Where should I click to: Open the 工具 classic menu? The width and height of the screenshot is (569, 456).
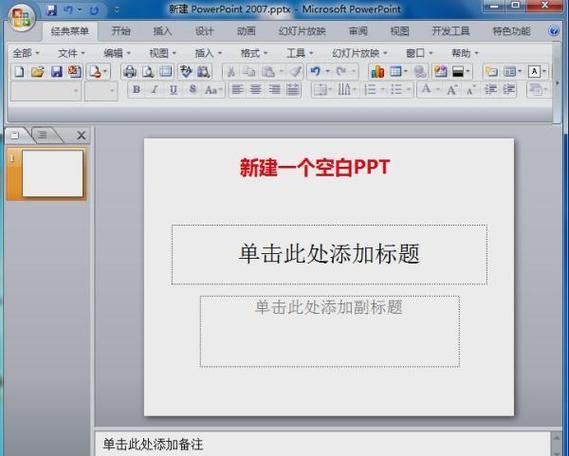tap(300, 53)
